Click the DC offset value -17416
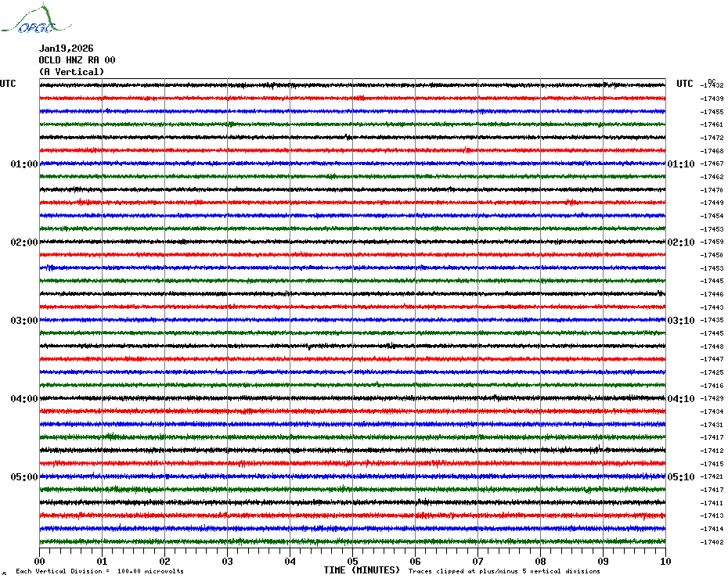The height and width of the screenshot is (582, 728). [x=712, y=386]
